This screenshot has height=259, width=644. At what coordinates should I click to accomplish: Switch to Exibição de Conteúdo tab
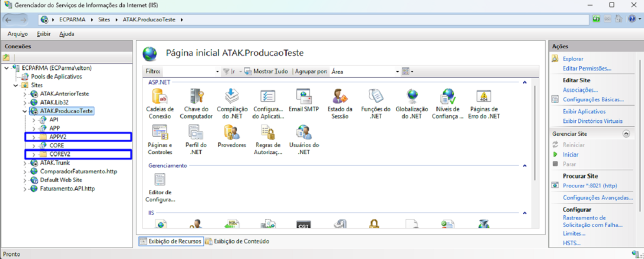[x=238, y=241]
